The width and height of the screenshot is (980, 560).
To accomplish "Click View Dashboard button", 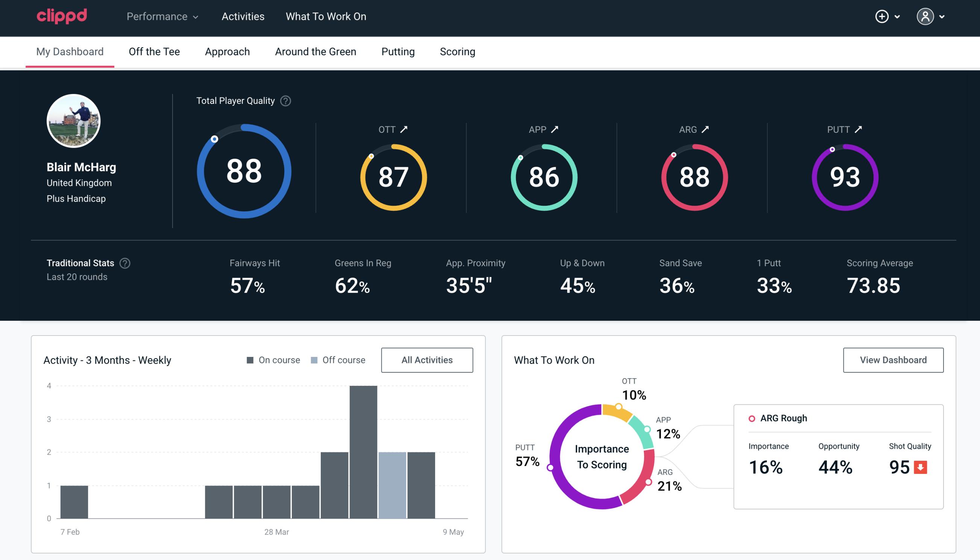I will pos(893,360).
